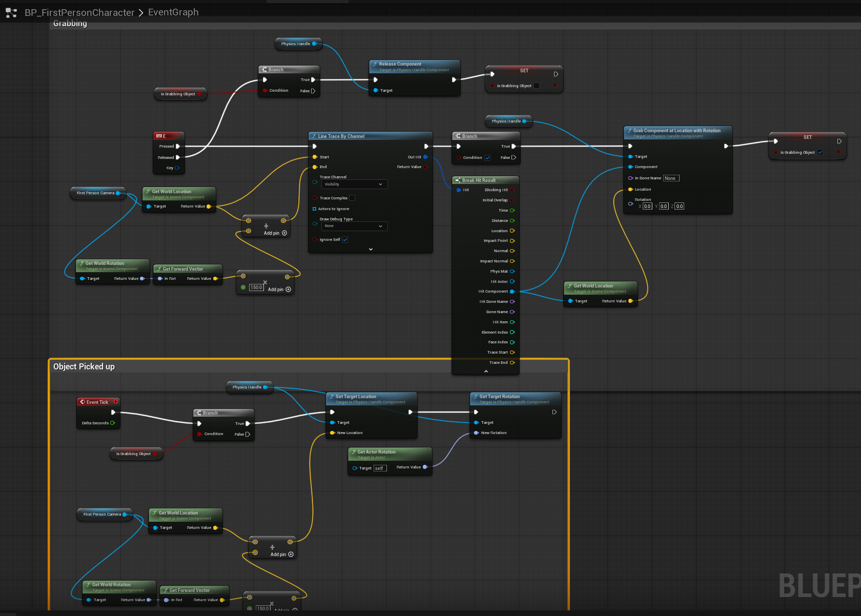Click Add pin on the multiply node with 150.0
The height and width of the screenshot is (616, 861).
pos(279,290)
